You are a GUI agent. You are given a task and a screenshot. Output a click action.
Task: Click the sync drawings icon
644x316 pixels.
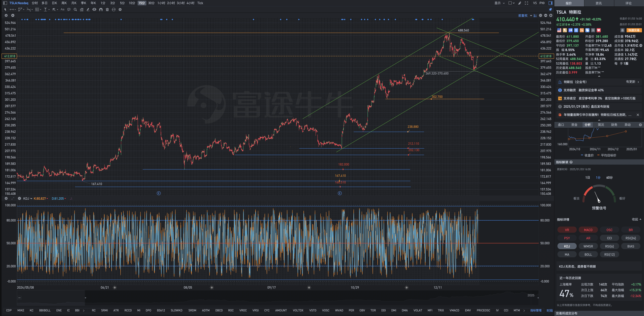pos(114,9)
